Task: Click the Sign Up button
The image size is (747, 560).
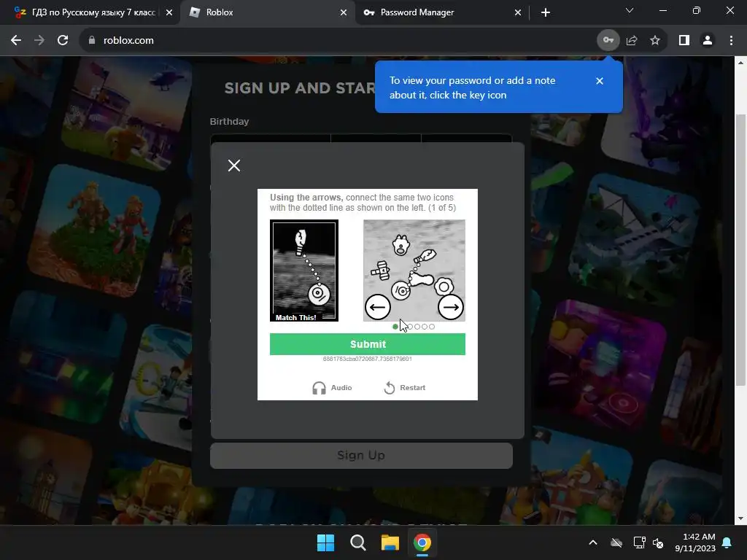Action: click(361, 456)
